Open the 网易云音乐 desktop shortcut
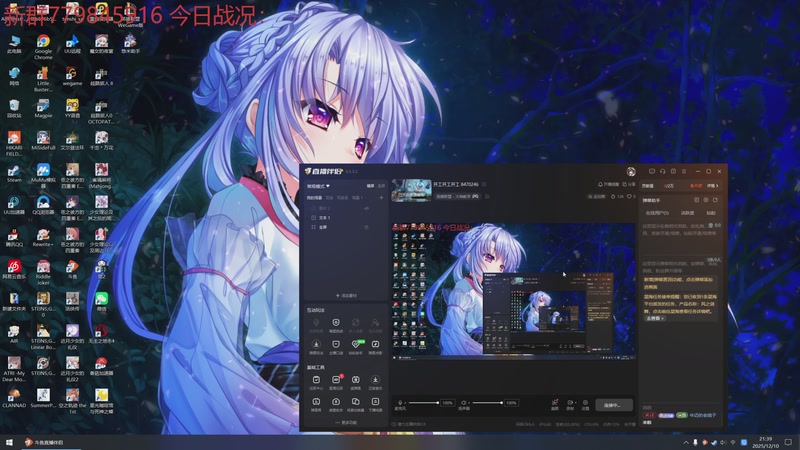 pyautogui.click(x=14, y=270)
